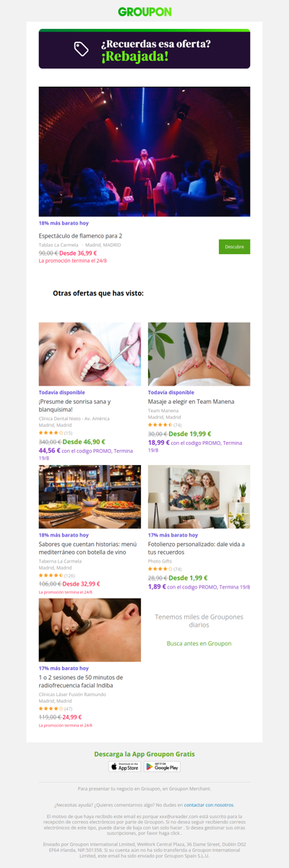Open the Indiba facial radiofrequency image

[90, 630]
